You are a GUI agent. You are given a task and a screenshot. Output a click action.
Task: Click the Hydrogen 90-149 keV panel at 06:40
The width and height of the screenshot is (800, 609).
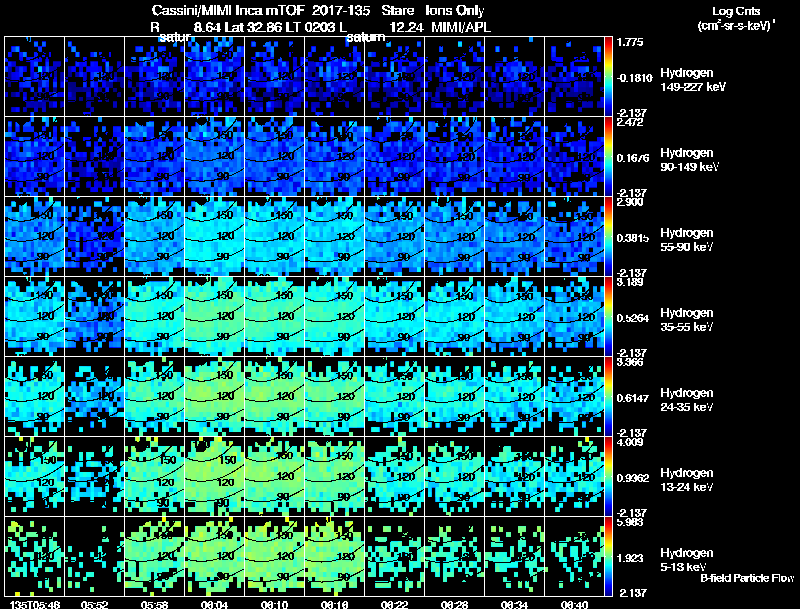(574, 157)
